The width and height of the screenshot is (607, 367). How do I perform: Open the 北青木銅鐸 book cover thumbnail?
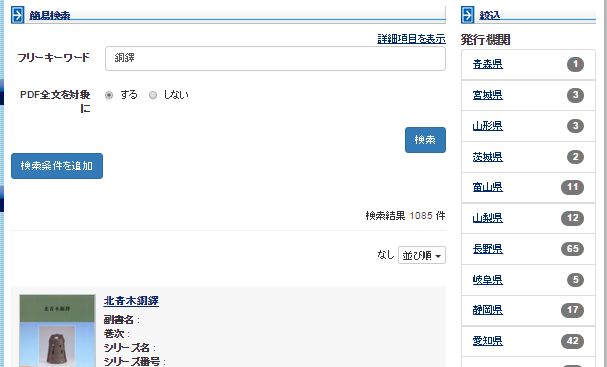point(57,331)
